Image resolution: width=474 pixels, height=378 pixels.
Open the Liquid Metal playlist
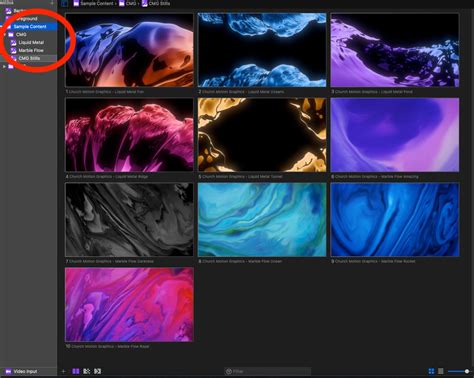click(31, 42)
